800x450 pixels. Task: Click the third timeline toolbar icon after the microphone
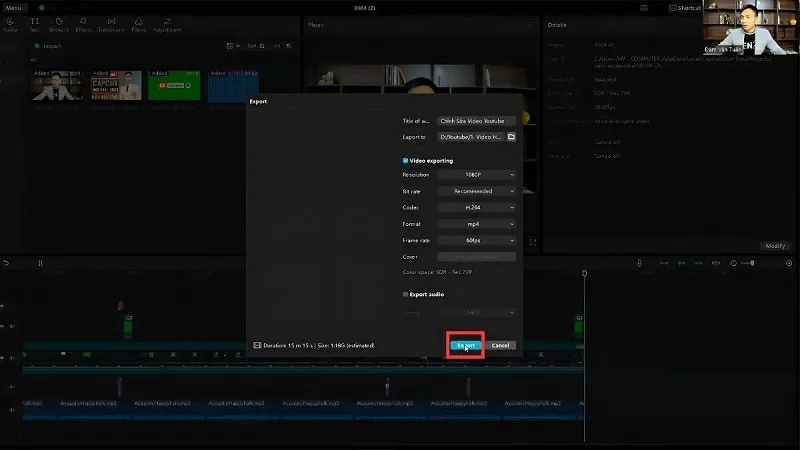tap(698, 263)
